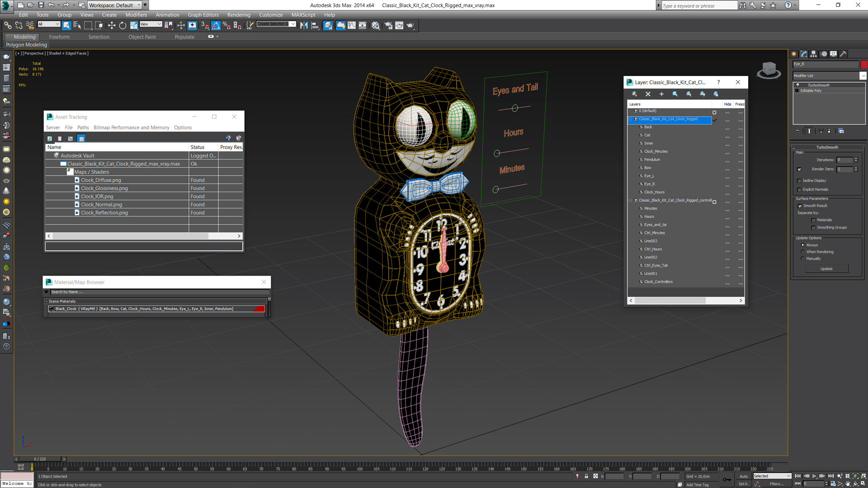
Task: Open the reference coordinate View dropdown
Action: [151, 24]
